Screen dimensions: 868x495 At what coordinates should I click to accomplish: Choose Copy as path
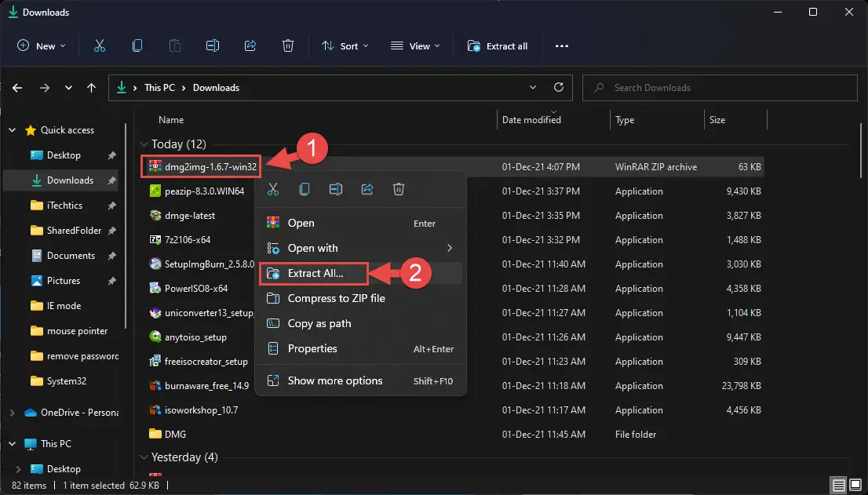[x=360, y=323]
